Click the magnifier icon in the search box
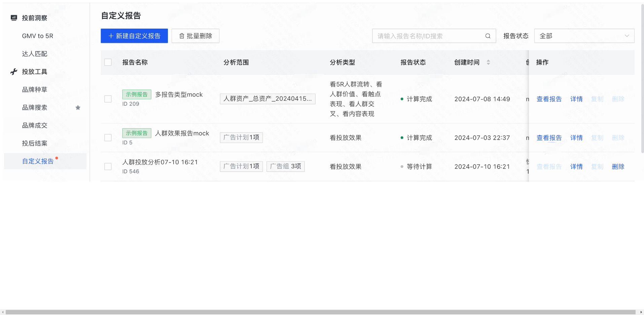Image resolution: width=644 pixels, height=315 pixels. click(488, 36)
